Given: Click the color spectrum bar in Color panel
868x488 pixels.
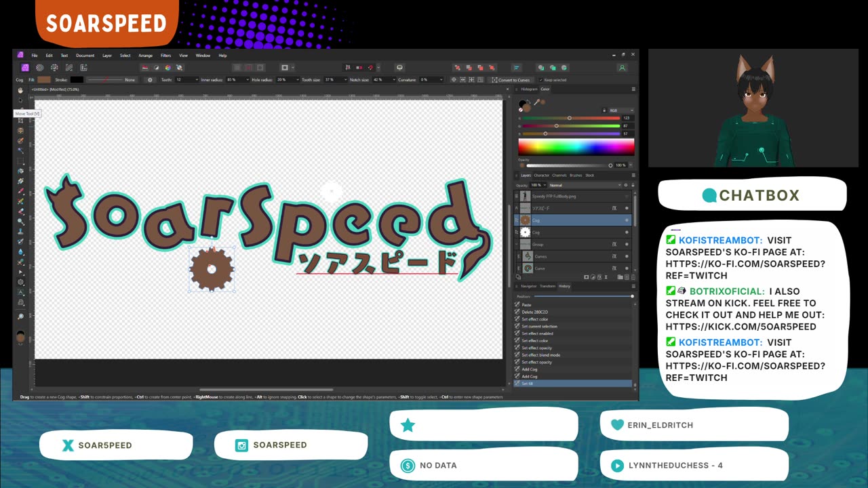Looking at the screenshot, I should point(576,147).
